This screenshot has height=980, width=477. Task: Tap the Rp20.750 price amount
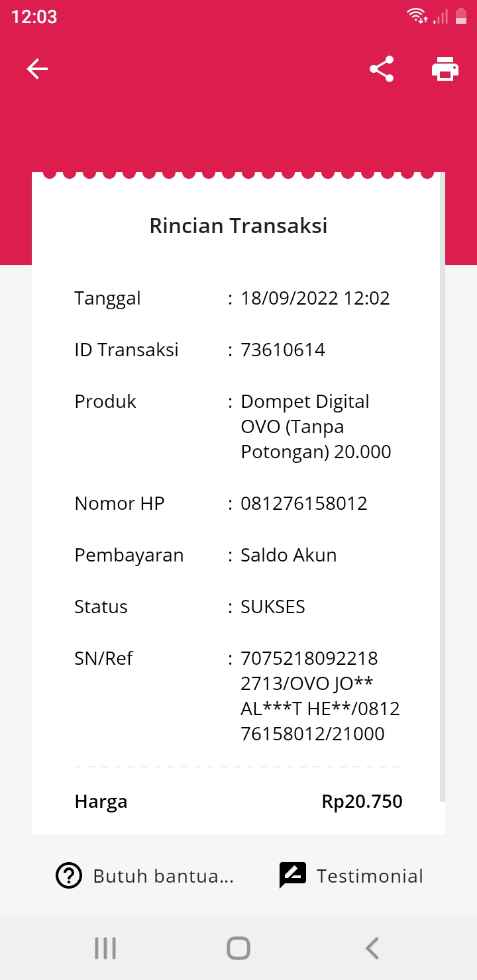(362, 801)
